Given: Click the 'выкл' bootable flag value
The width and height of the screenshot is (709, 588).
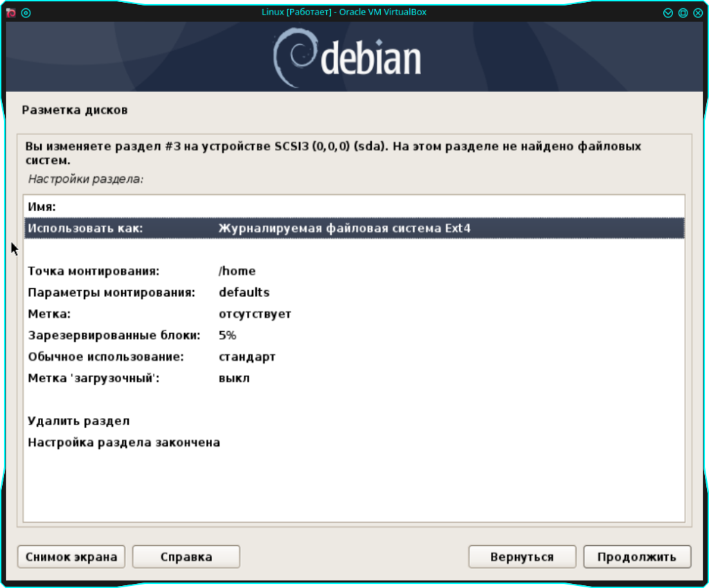Looking at the screenshot, I should [234, 378].
